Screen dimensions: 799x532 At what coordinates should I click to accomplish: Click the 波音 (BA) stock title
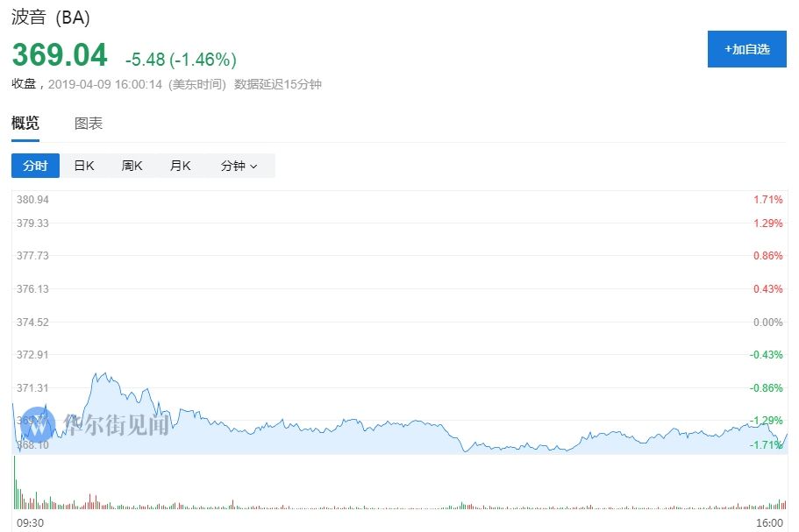tap(51, 18)
